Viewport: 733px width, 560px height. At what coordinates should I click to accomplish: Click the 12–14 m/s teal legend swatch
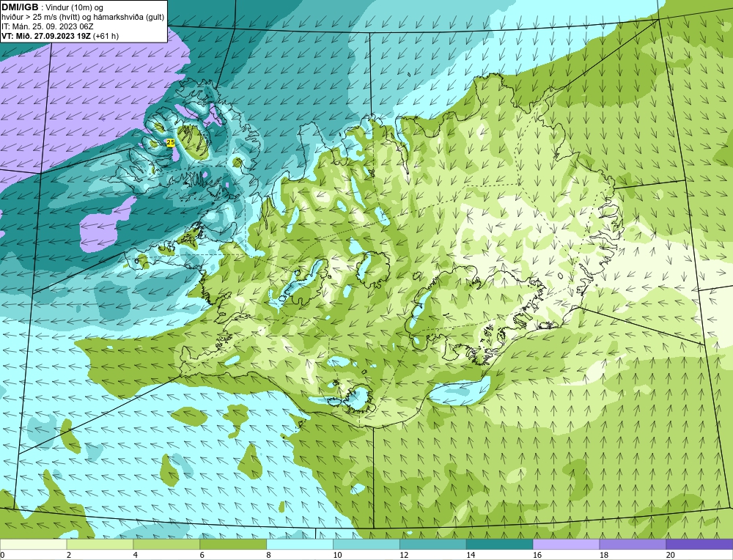coord(433,544)
